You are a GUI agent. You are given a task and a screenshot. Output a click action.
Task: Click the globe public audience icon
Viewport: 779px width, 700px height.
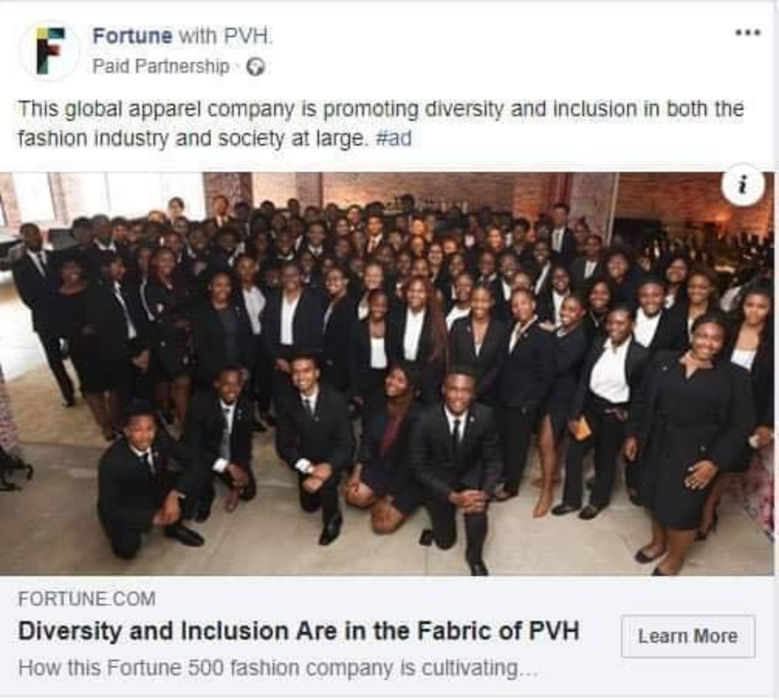pos(256,66)
